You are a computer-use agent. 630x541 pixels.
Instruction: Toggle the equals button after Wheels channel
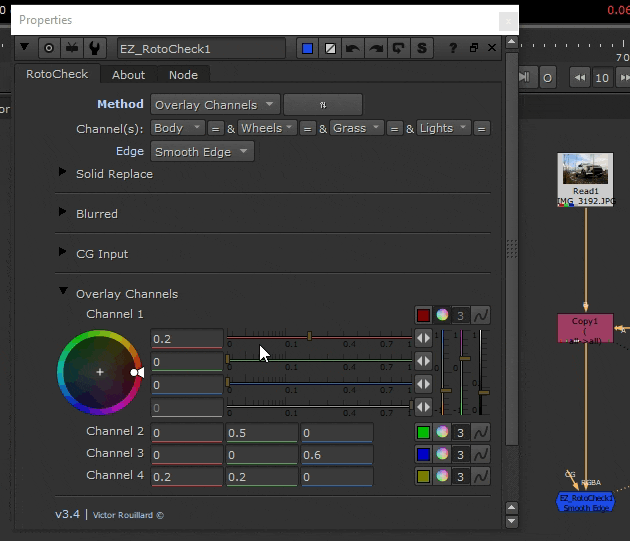pyautogui.click(x=308, y=128)
